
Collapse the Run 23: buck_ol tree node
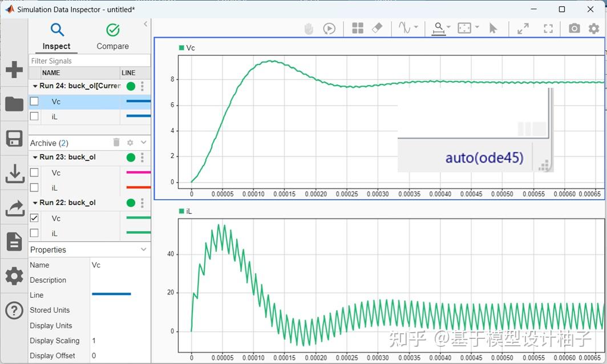click(x=35, y=157)
